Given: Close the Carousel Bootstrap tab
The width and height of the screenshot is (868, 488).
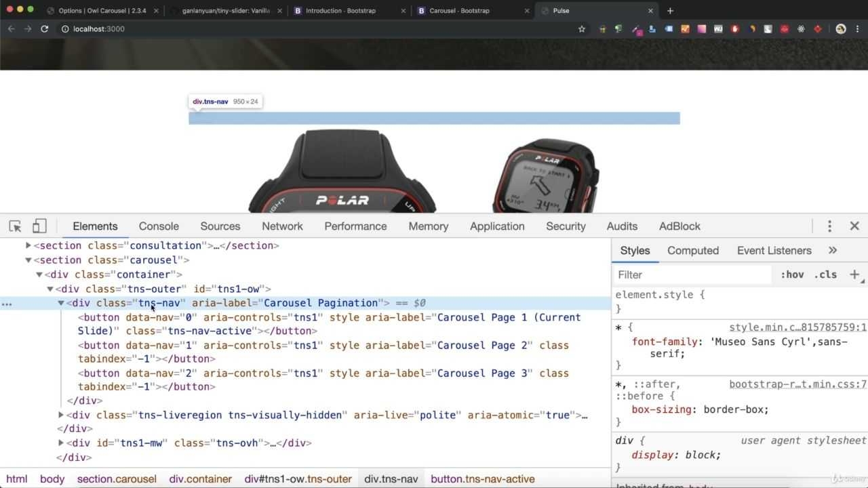Looking at the screenshot, I should (527, 11).
